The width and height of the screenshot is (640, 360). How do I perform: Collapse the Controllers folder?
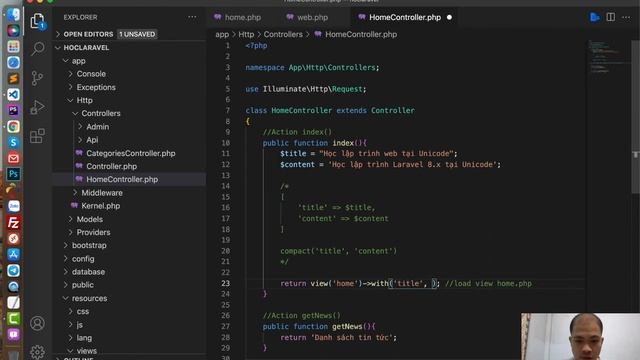pyautogui.click(x=100, y=113)
